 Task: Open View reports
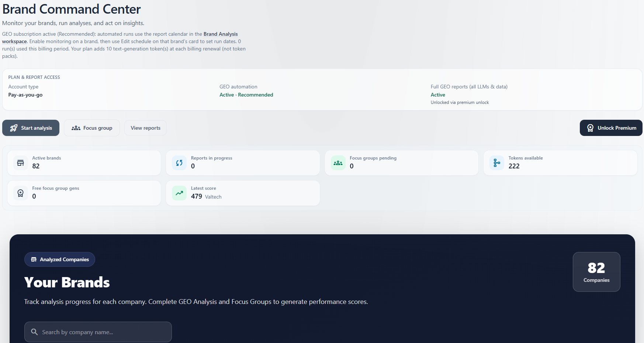pyautogui.click(x=145, y=128)
